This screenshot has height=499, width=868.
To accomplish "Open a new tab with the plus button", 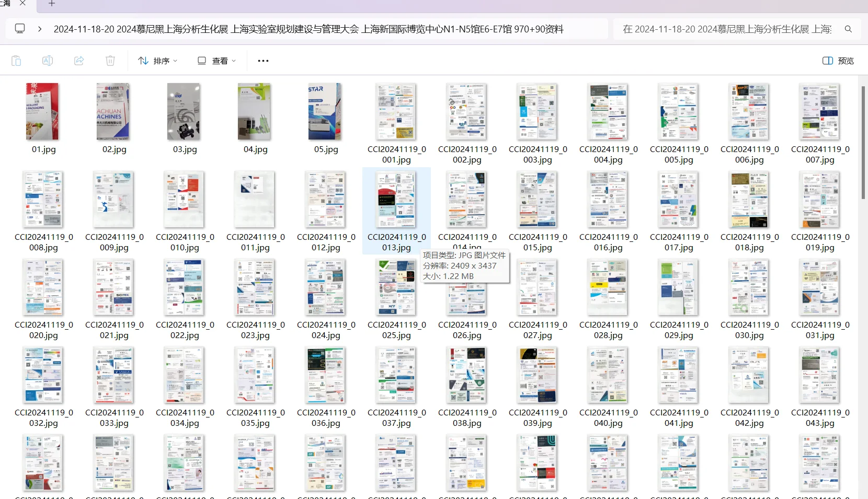I will point(51,4).
